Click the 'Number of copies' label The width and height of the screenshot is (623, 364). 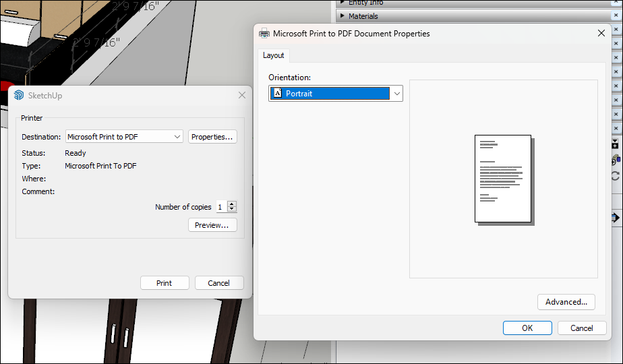(183, 207)
